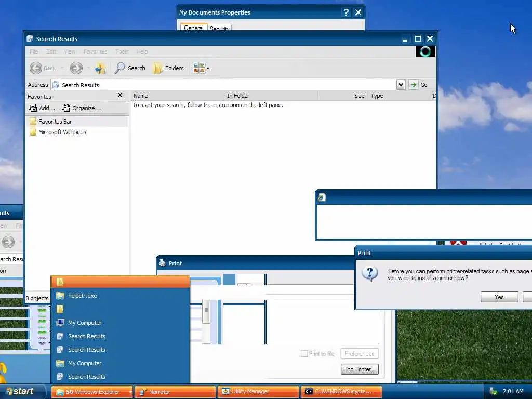Click the clock showing 7:01 AM

click(x=513, y=392)
